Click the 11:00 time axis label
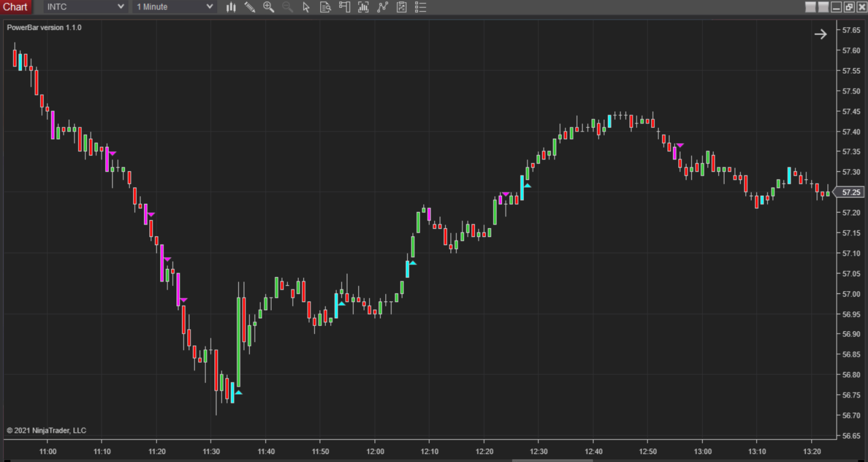The image size is (868, 462). 48,452
